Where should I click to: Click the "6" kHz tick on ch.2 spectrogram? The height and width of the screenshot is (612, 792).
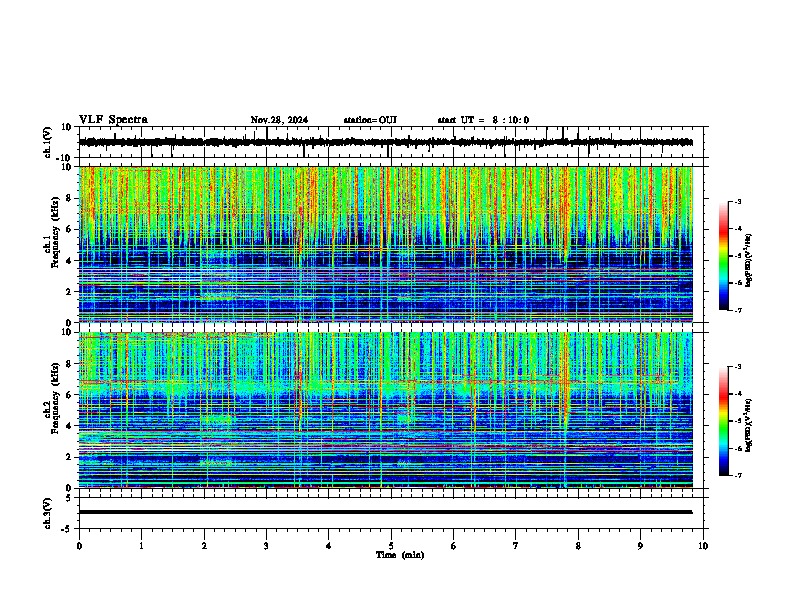pos(70,395)
